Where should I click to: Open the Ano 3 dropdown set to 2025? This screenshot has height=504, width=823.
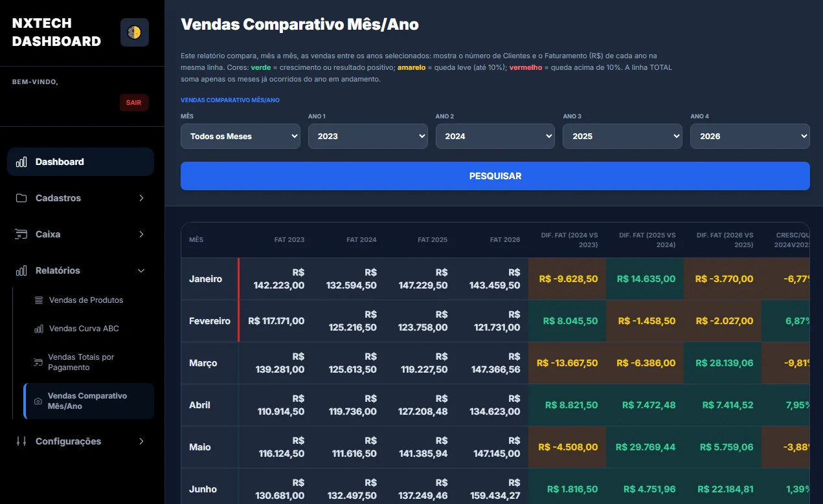622,137
